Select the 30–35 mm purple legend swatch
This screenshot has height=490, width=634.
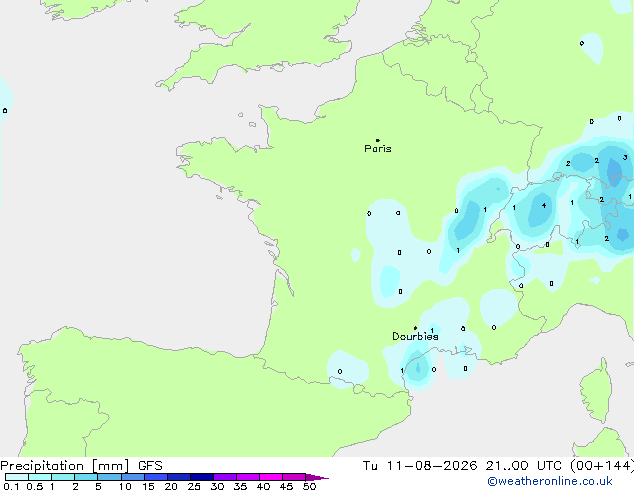click(225, 477)
